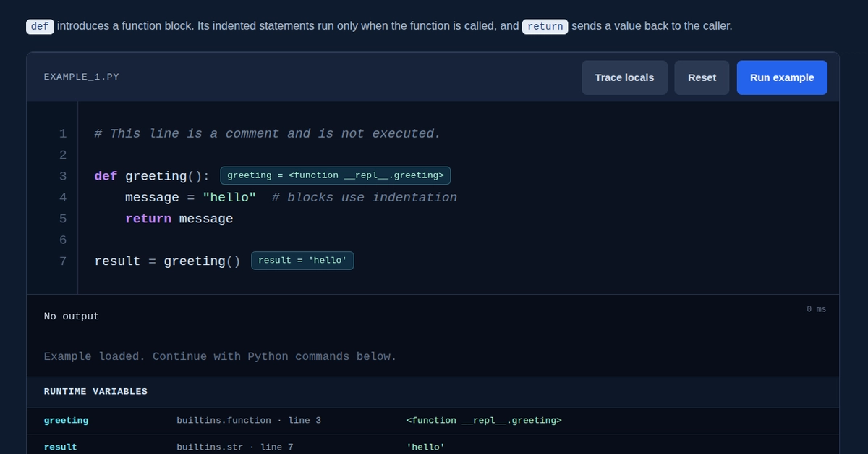Image resolution: width=868 pixels, height=454 pixels.
Task: Click line number 2 in the gutter
Action: tap(63, 155)
